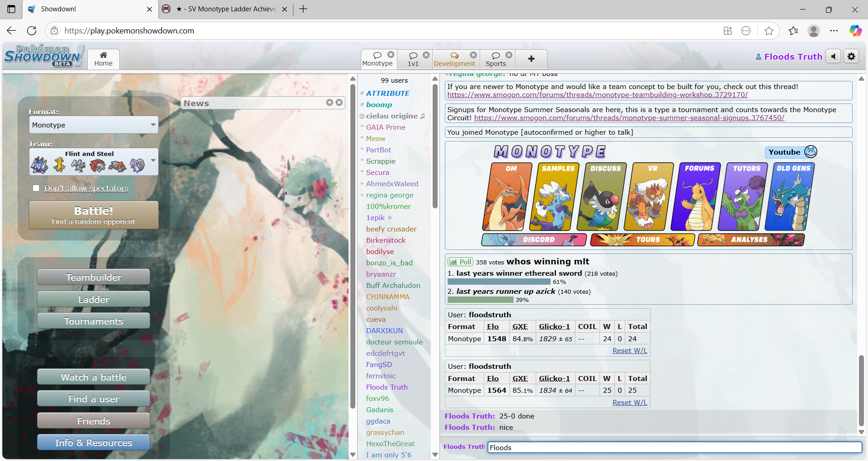Close the Sports chat tab

click(509, 55)
